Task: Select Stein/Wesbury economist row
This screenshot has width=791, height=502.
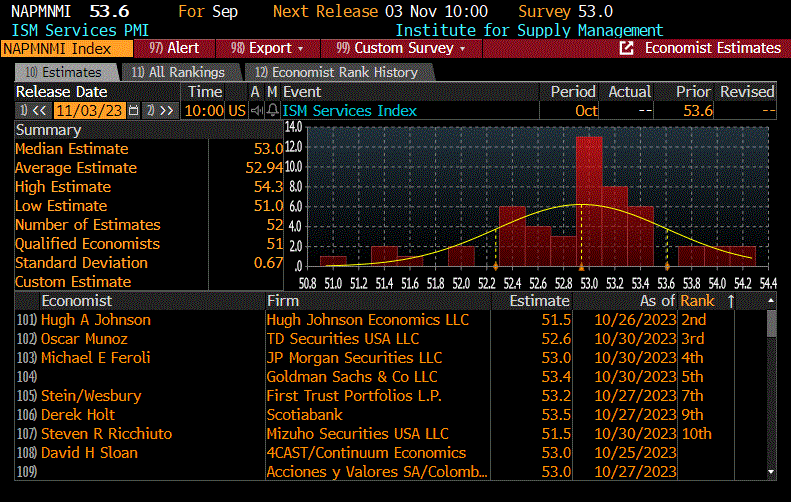Action: coord(91,396)
